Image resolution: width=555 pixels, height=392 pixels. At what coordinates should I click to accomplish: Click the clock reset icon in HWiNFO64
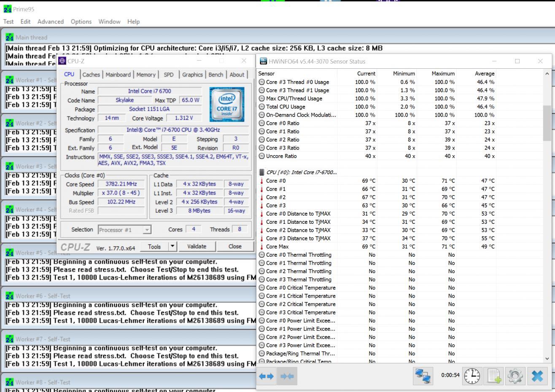[472, 376]
